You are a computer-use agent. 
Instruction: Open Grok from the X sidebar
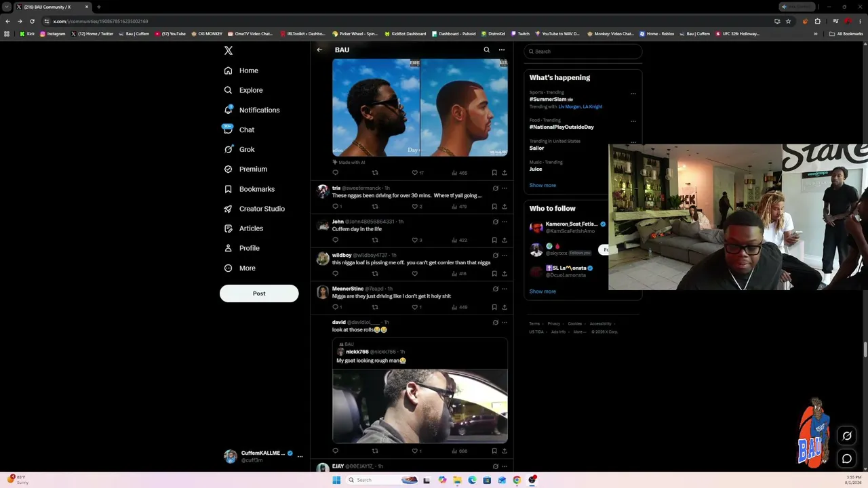pyautogui.click(x=239, y=149)
